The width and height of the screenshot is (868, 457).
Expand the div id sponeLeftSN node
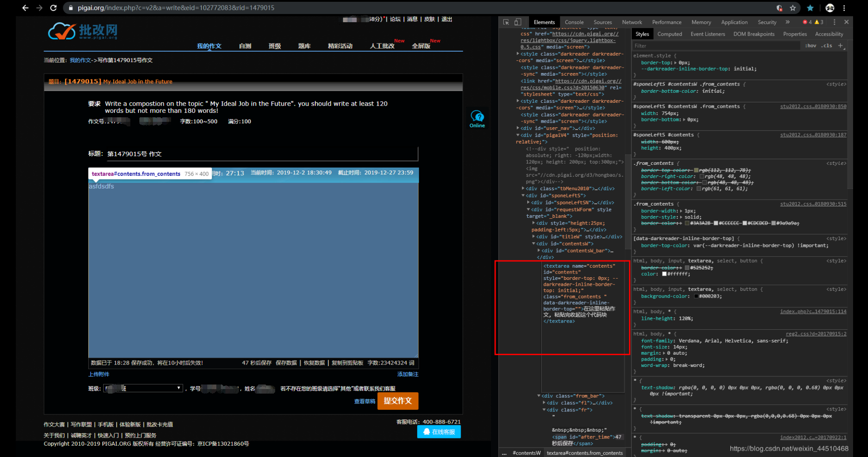coord(528,202)
